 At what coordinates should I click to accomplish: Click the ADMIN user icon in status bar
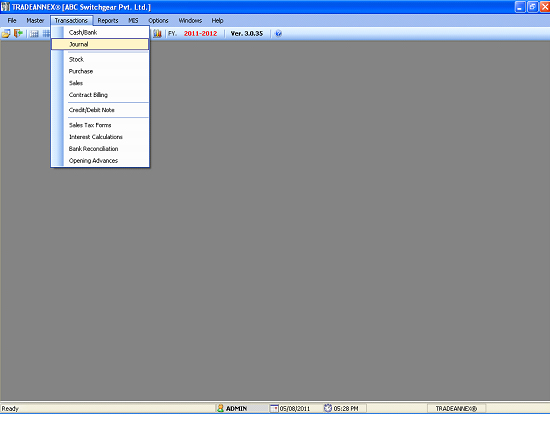[x=220, y=408]
